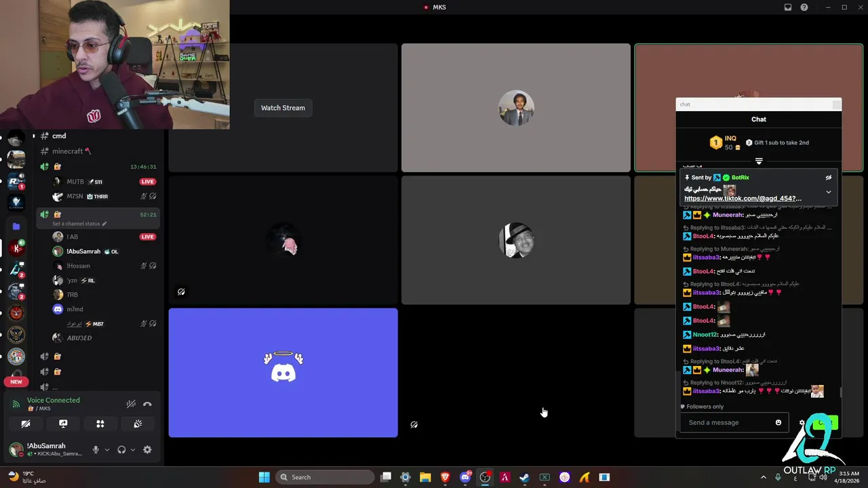The height and width of the screenshot is (488, 868).
Task: Open Task View on the taskbar
Action: (x=386, y=477)
